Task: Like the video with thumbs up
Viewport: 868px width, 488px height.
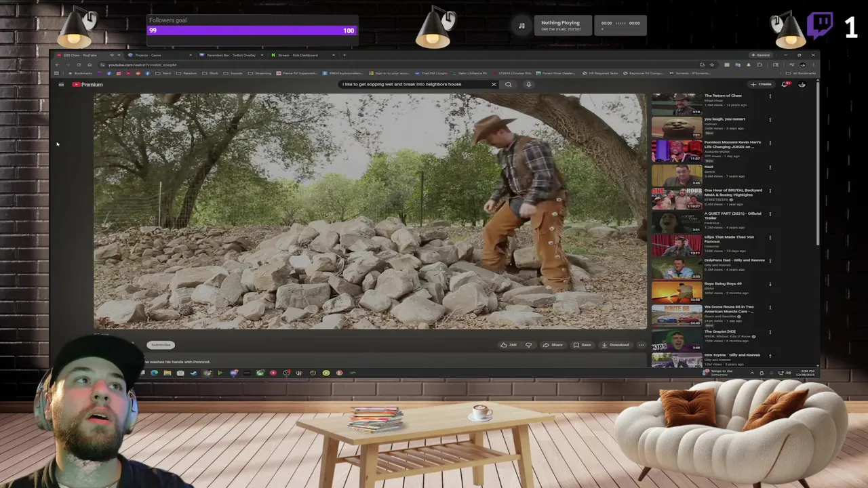Action: [509, 345]
